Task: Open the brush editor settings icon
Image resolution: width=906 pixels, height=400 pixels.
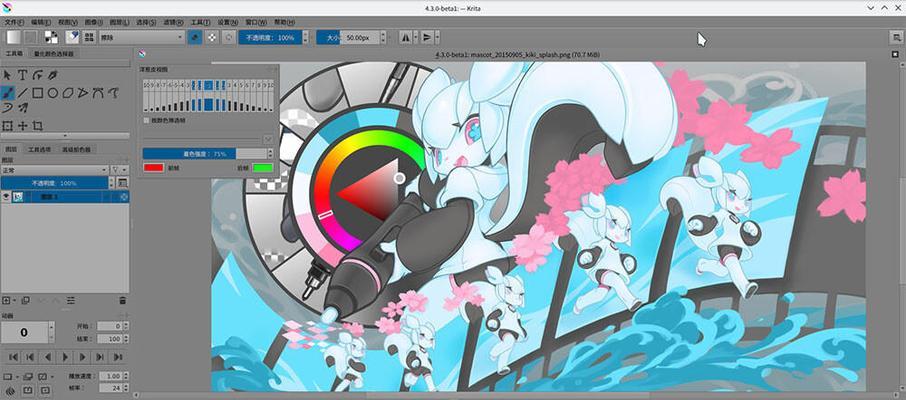Action: pos(72,37)
